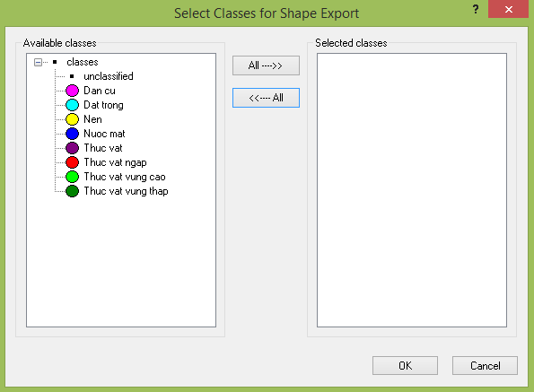Click inside the empty Selected classes list
The image size is (534, 392).
(412, 190)
